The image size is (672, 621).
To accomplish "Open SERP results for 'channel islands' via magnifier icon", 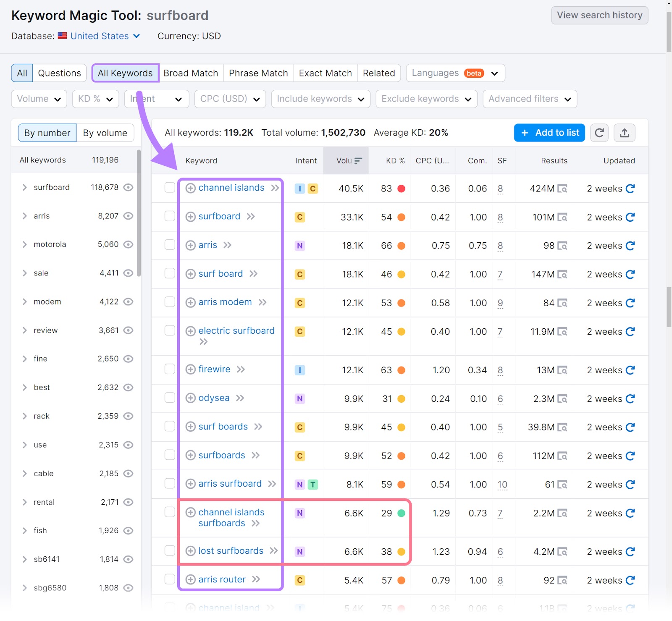I will click(x=562, y=189).
